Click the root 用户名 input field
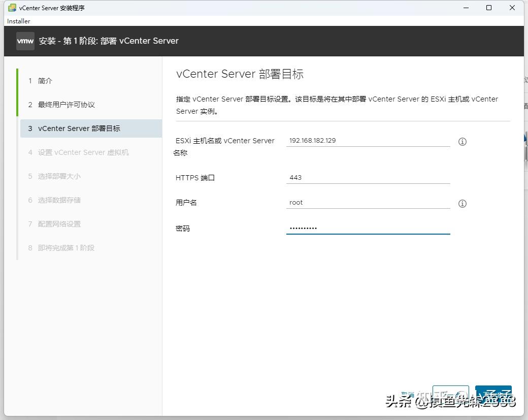Viewport: 528px width, 420px height. pos(368,202)
